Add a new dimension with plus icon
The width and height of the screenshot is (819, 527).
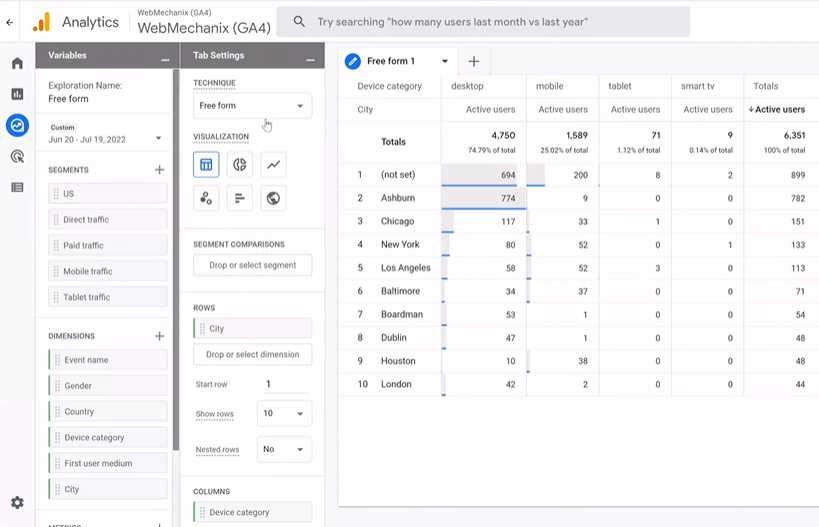coord(159,336)
